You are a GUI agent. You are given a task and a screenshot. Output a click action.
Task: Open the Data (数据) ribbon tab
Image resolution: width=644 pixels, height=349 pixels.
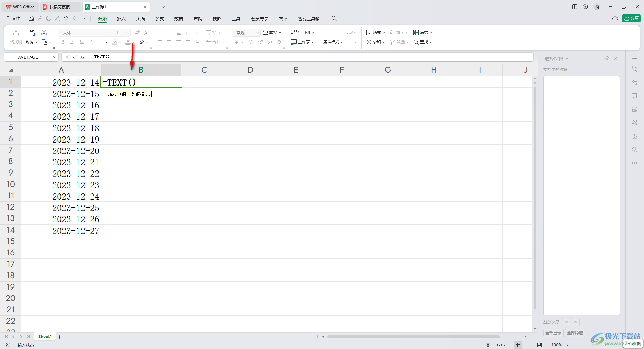[x=179, y=19]
